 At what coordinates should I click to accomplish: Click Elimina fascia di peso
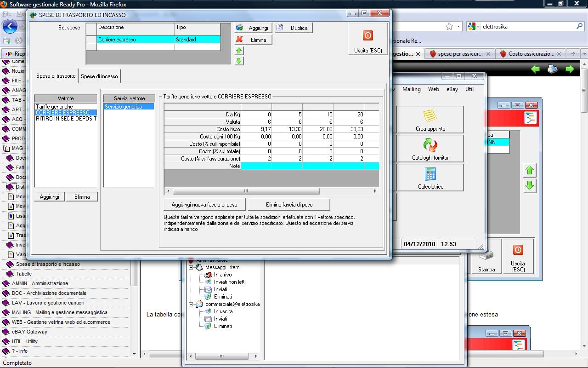(x=289, y=205)
